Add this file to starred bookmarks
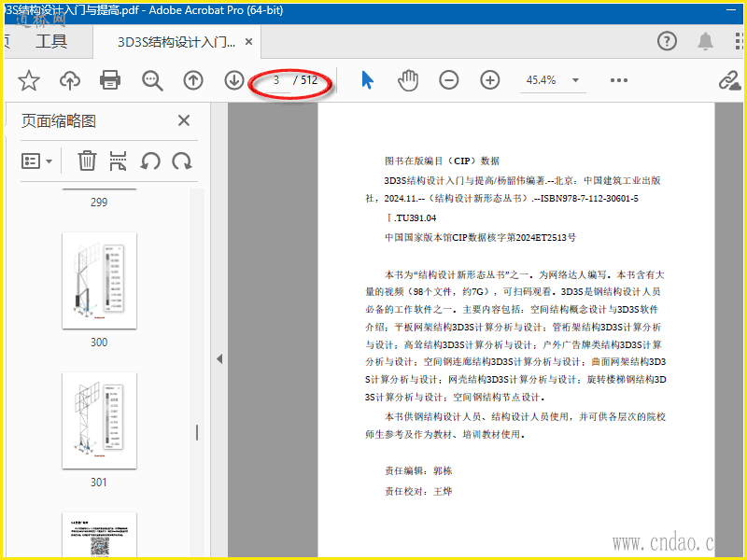This screenshot has height=560, width=747. pyautogui.click(x=29, y=80)
